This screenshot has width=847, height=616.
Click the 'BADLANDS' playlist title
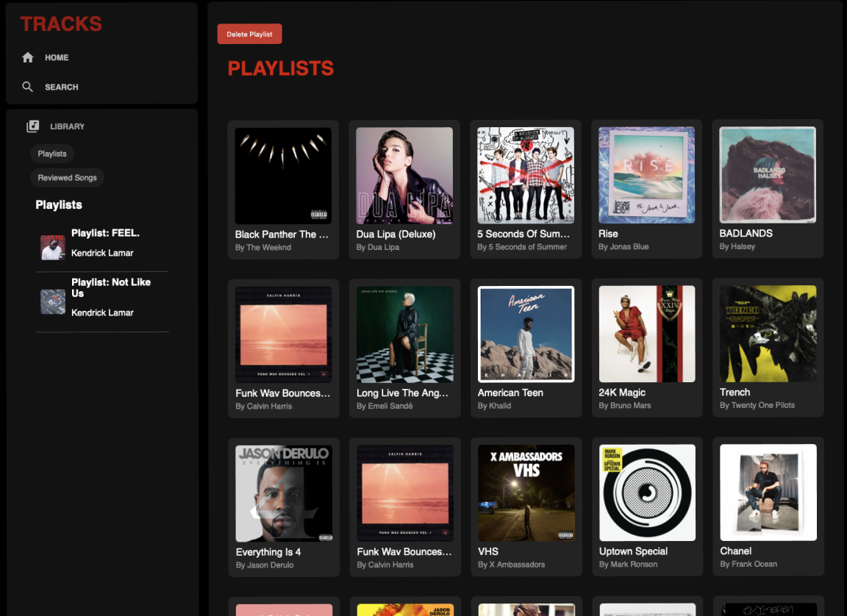coord(746,233)
